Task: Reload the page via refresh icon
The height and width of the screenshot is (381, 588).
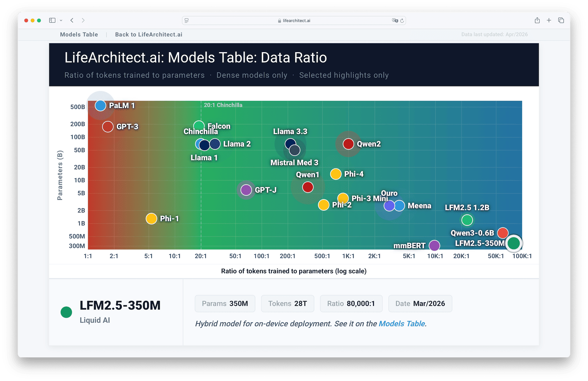Action: [402, 21]
